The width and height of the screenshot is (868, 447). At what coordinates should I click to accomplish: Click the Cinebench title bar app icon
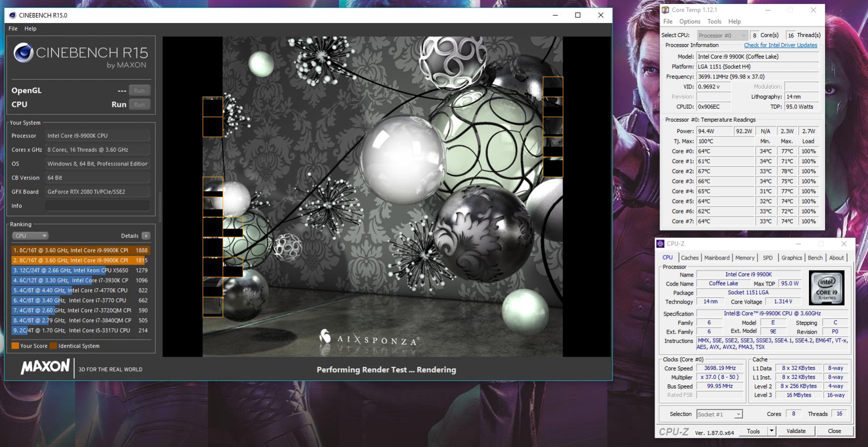click(13, 15)
